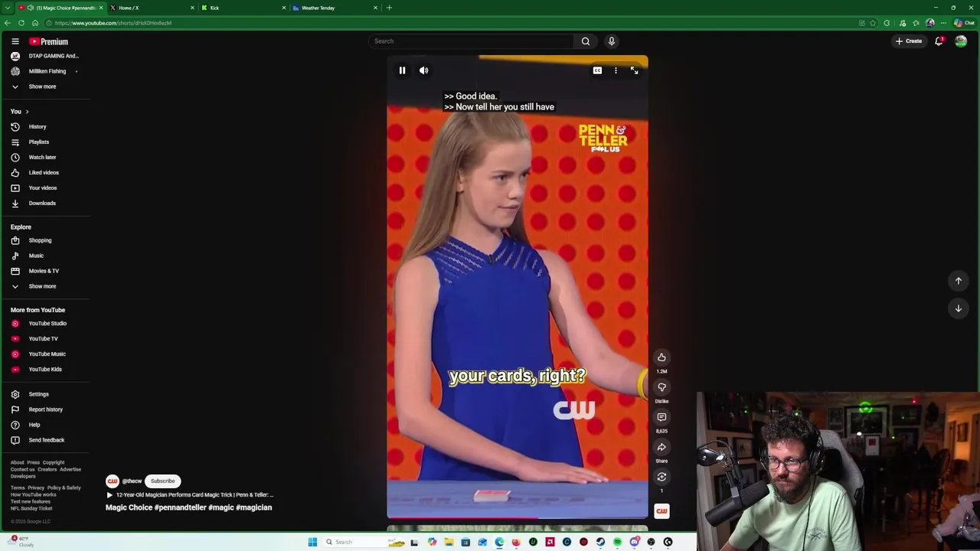The height and width of the screenshot is (551, 980).
Task: Expand subscriptions with Show more
Action: [x=42, y=86]
